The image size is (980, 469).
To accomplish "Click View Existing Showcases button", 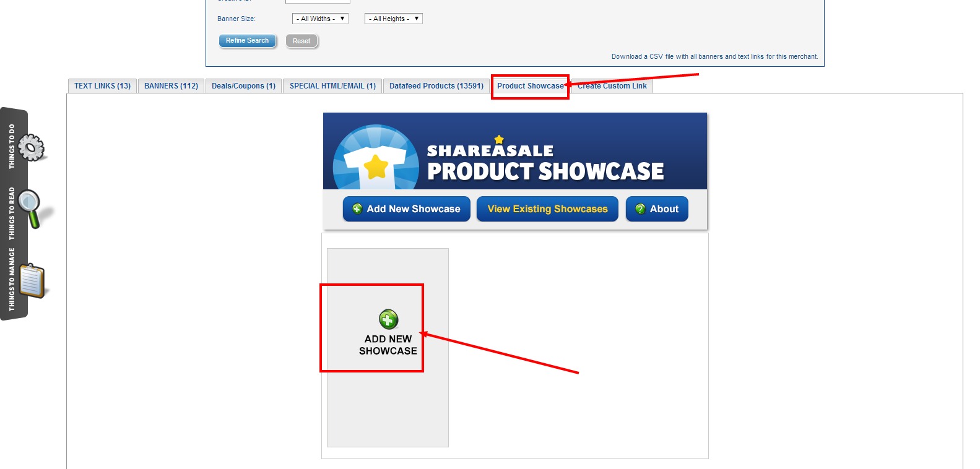I will [547, 209].
